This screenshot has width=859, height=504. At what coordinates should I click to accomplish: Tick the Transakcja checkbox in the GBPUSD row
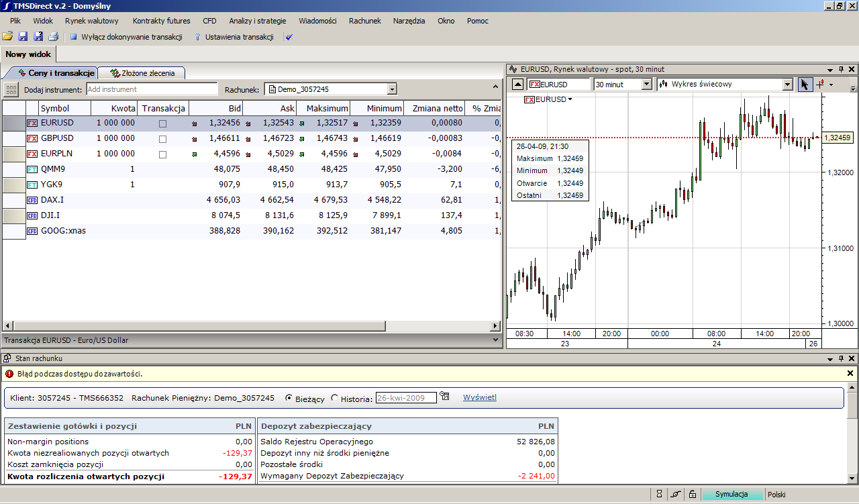162,139
